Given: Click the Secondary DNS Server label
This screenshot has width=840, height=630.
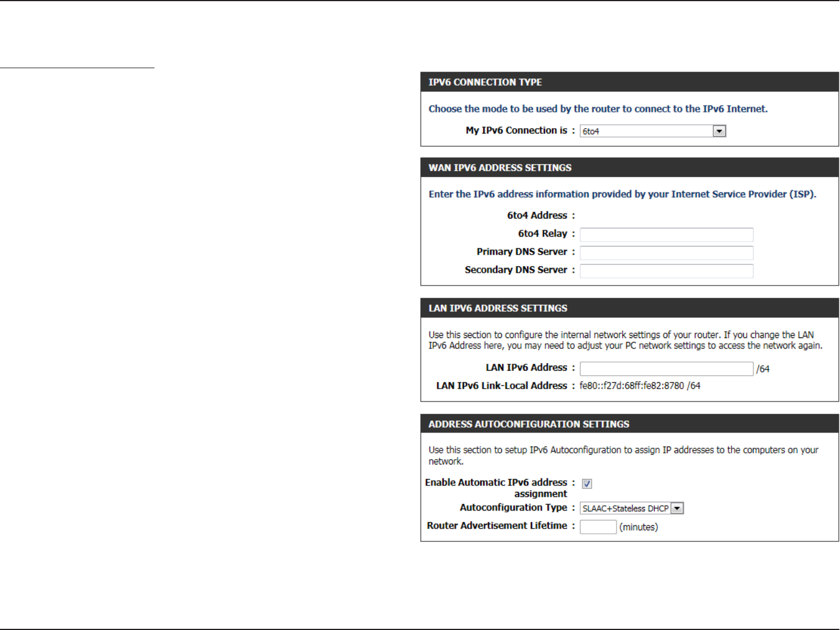Looking at the screenshot, I should click(x=516, y=270).
